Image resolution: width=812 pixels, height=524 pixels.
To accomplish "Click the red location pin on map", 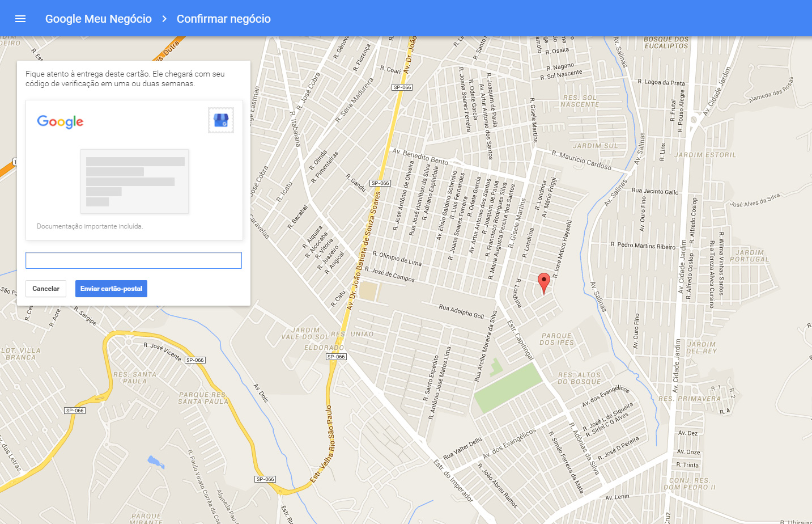I will coord(544,283).
